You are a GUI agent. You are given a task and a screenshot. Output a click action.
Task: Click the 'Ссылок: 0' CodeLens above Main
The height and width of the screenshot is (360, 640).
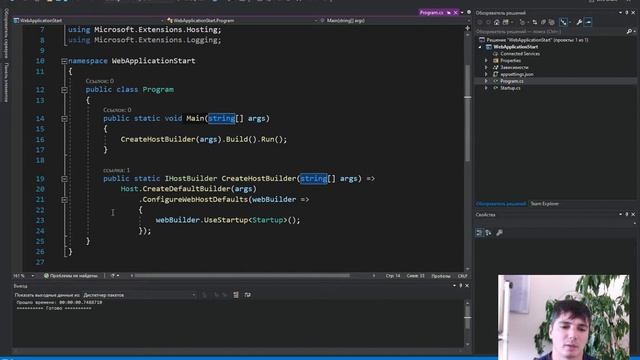tap(117, 110)
